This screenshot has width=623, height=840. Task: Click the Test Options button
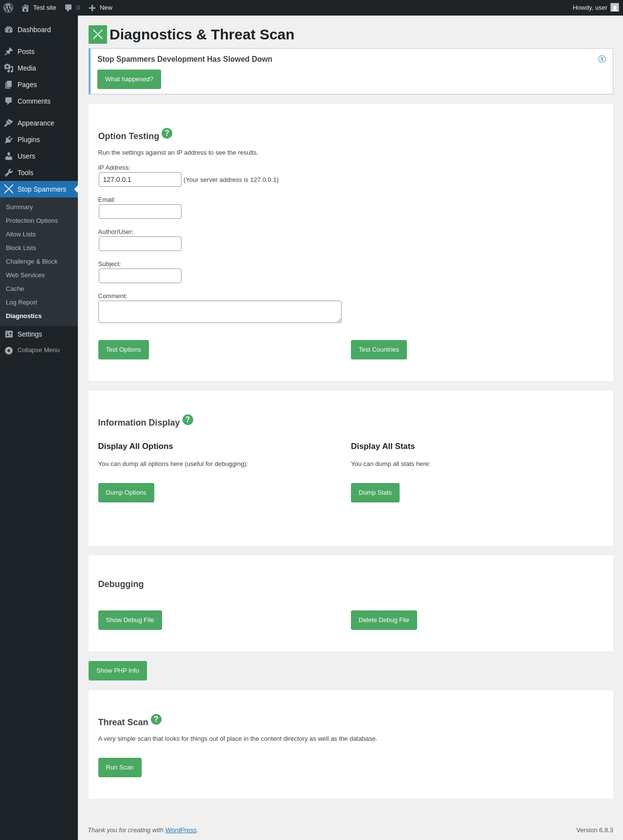click(x=124, y=350)
